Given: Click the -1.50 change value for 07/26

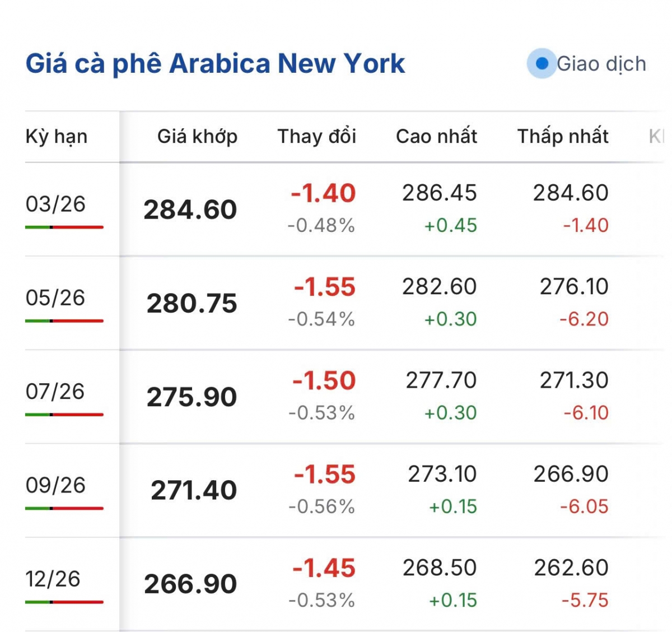Looking at the screenshot, I should point(324,381).
